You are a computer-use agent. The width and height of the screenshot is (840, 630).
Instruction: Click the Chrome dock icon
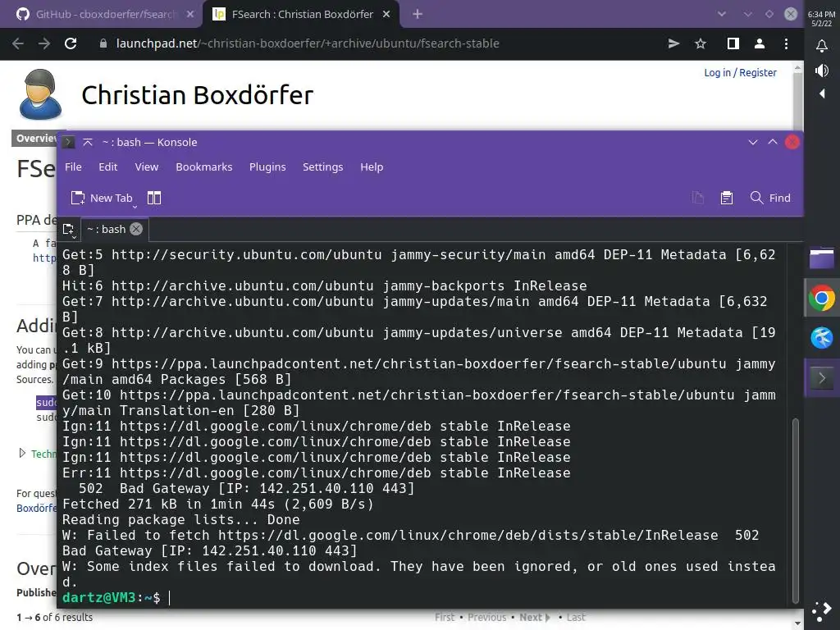[x=821, y=298]
